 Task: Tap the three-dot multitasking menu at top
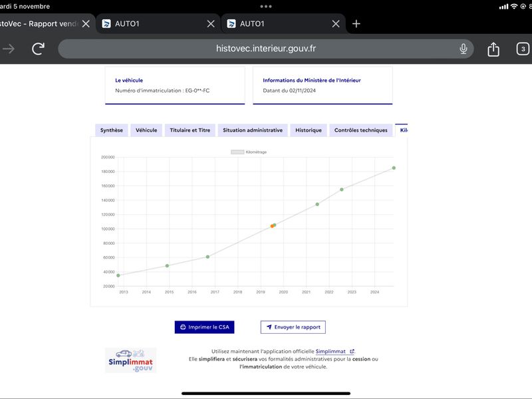click(266, 7)
